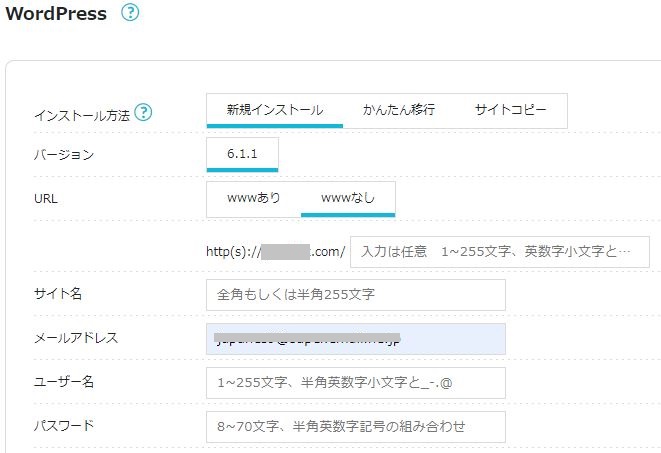This screenshot has width=661, height=453.
Task: Click the ユーザー名 label
Action: (64, 382)
